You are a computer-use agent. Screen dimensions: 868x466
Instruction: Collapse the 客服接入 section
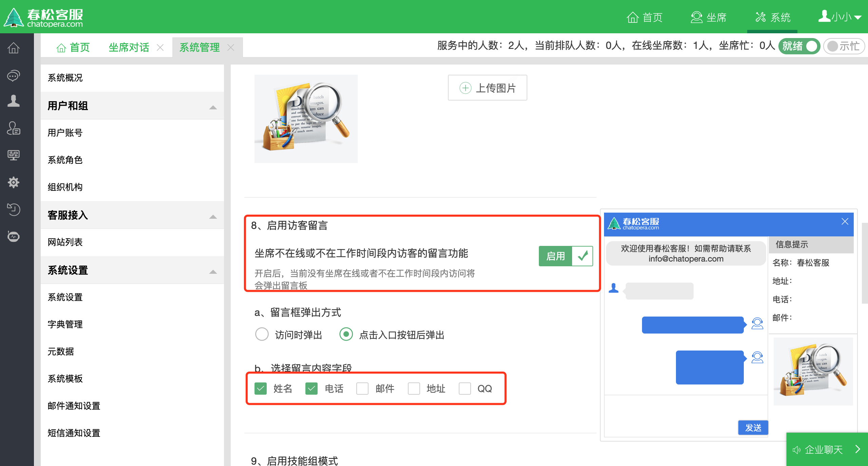tap(213, 216)
